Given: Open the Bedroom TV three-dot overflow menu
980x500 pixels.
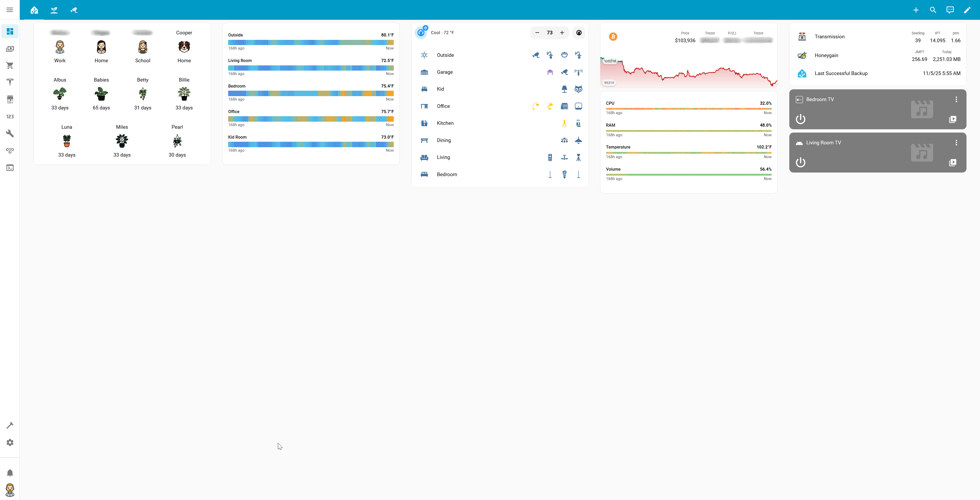Looking at the screenshot, I should (x=957, y=99).
